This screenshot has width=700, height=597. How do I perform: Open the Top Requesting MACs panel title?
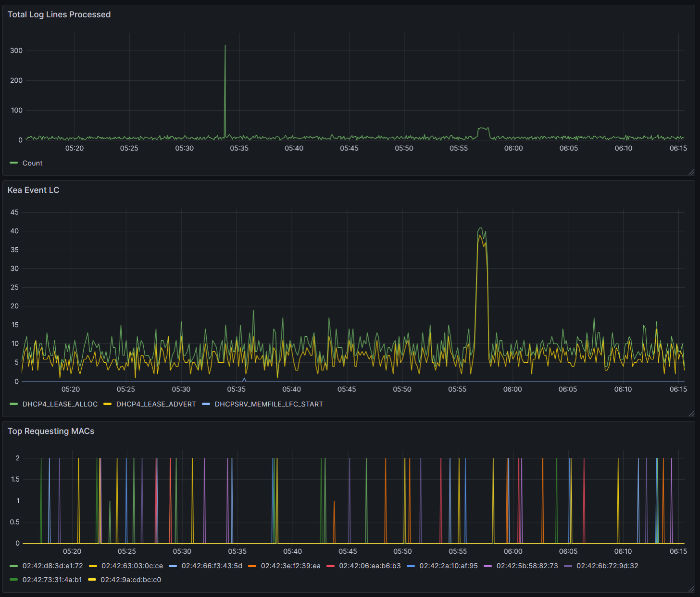(x=51, y=431)
